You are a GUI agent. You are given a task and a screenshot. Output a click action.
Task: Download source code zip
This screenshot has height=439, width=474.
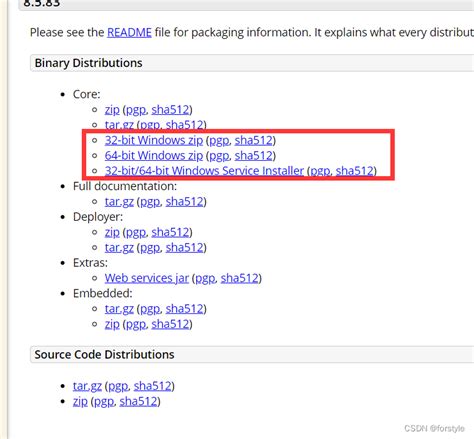click(x=80, y=401)
